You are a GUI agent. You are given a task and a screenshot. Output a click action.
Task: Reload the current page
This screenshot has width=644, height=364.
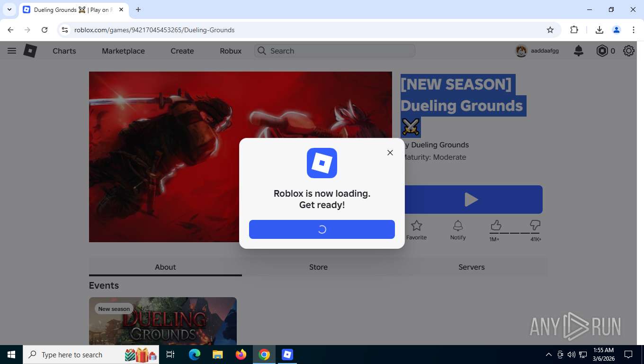[x=45, y=30]
